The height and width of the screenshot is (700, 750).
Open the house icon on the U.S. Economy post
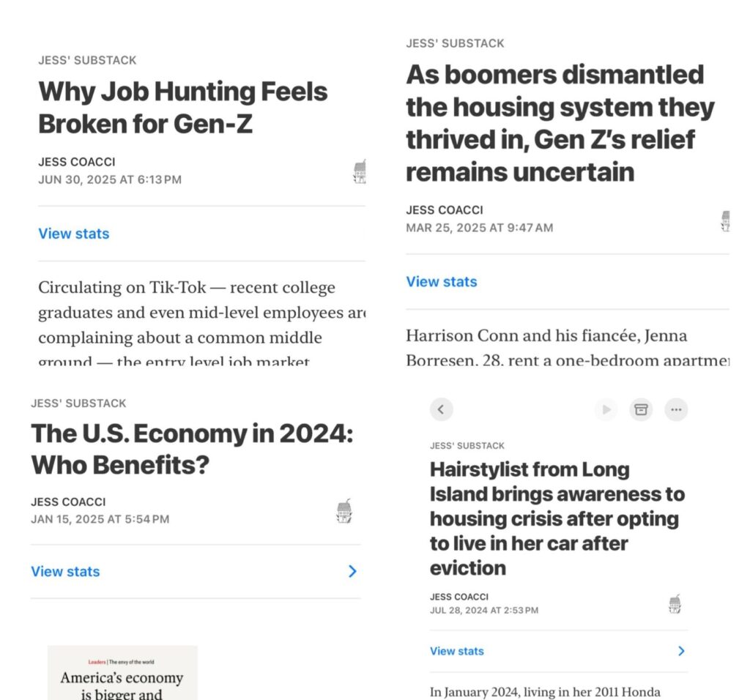344,511
